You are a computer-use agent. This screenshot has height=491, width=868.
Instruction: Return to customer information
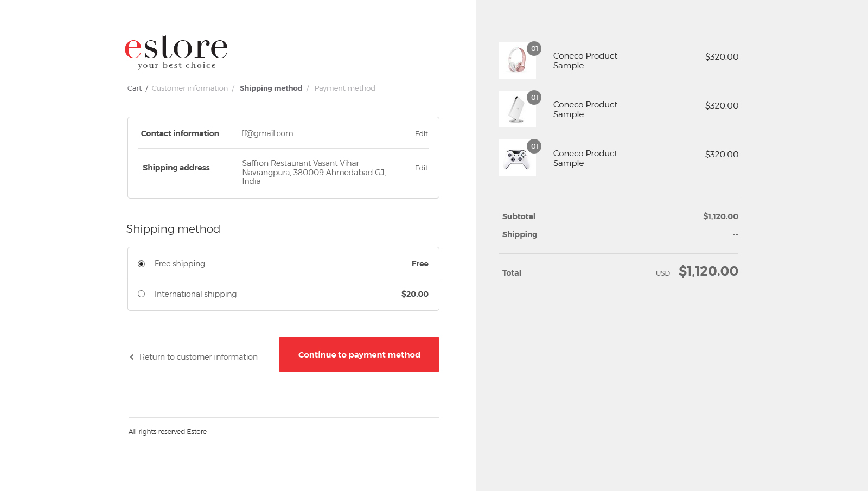click(x=198, y=357)
